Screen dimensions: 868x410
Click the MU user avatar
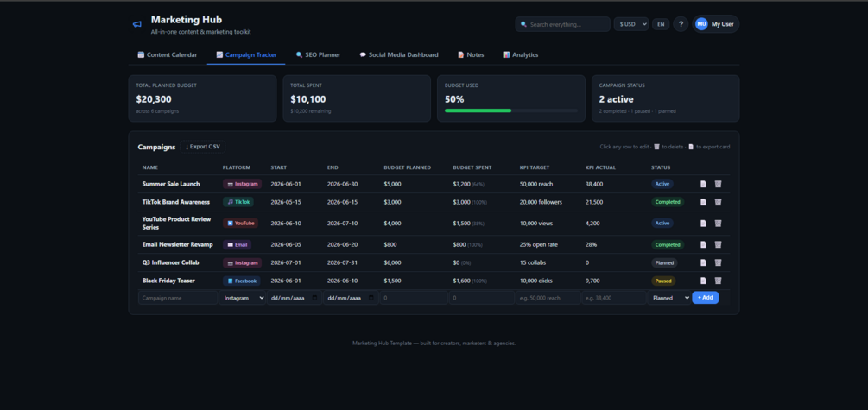701,24
